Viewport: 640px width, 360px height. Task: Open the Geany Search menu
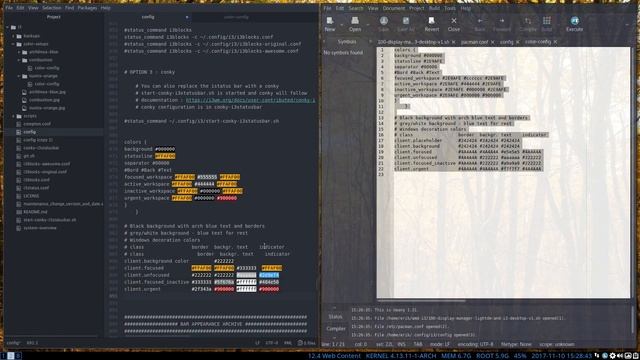[x=356, y=8]
